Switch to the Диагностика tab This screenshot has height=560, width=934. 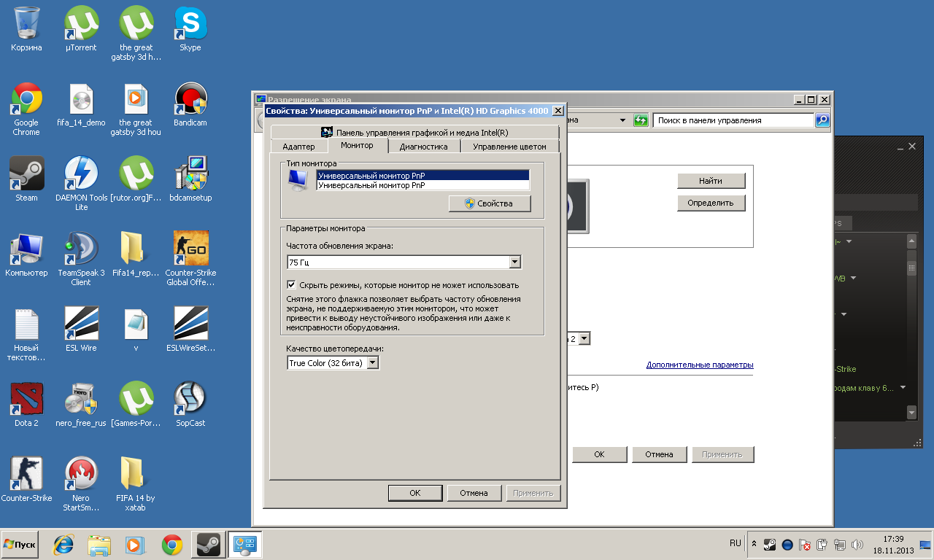coord(423,147)
